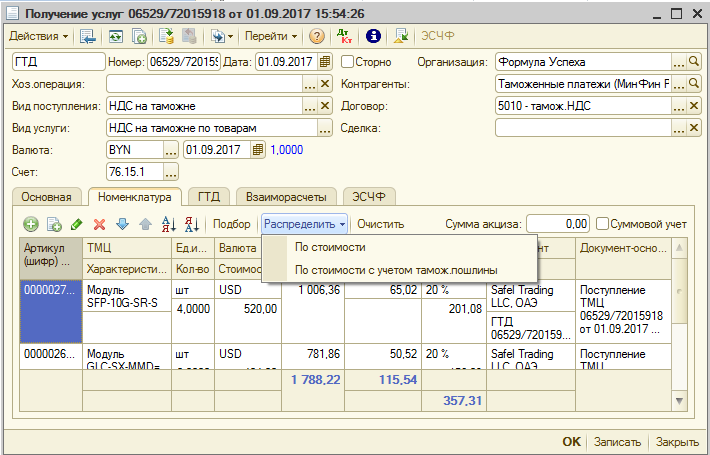Open help with question mark icon
This screenshot has width=710, height=455.
317,36
